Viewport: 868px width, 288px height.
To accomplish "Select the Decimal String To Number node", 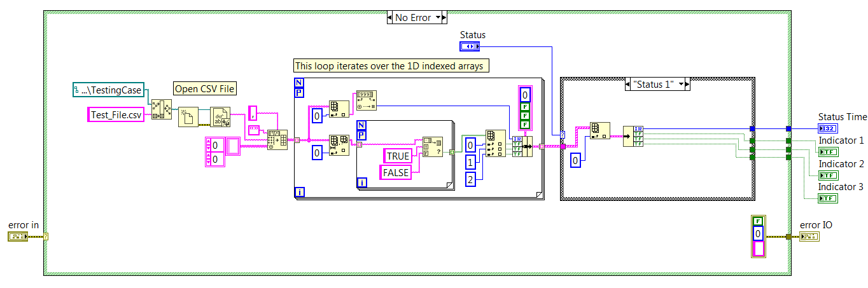I will pos(366,100).
